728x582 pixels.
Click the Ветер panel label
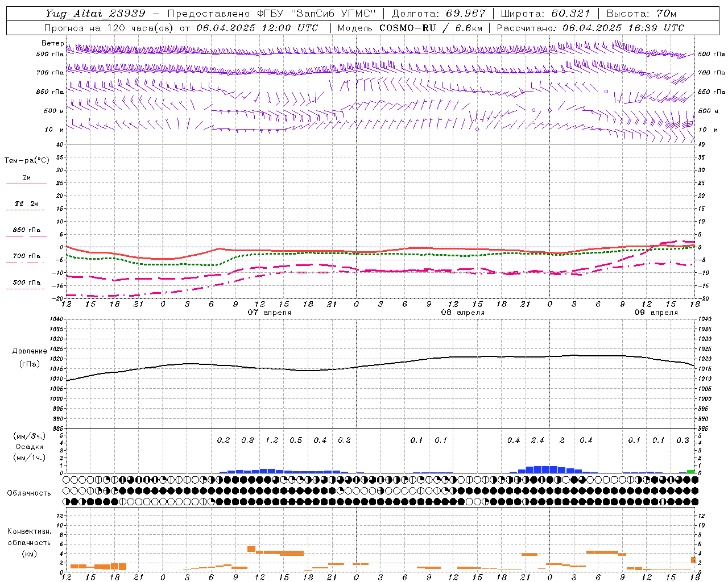coord(52,43)
